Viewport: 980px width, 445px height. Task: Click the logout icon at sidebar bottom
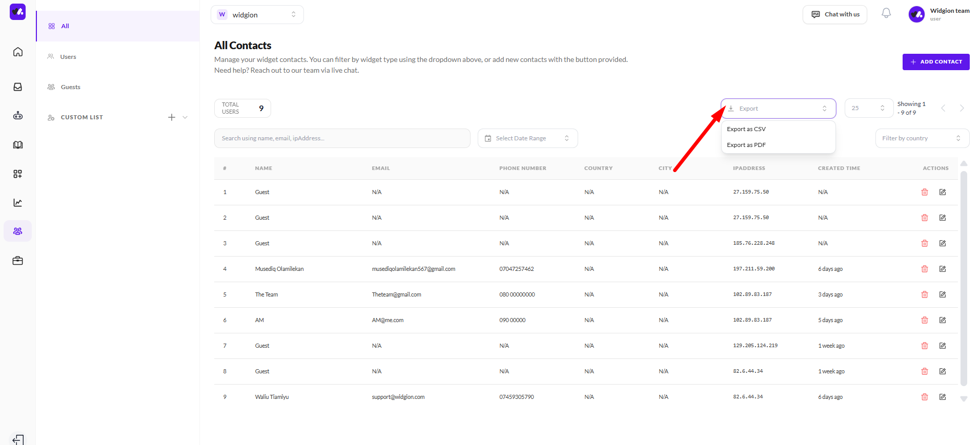[x=18, y=439]
